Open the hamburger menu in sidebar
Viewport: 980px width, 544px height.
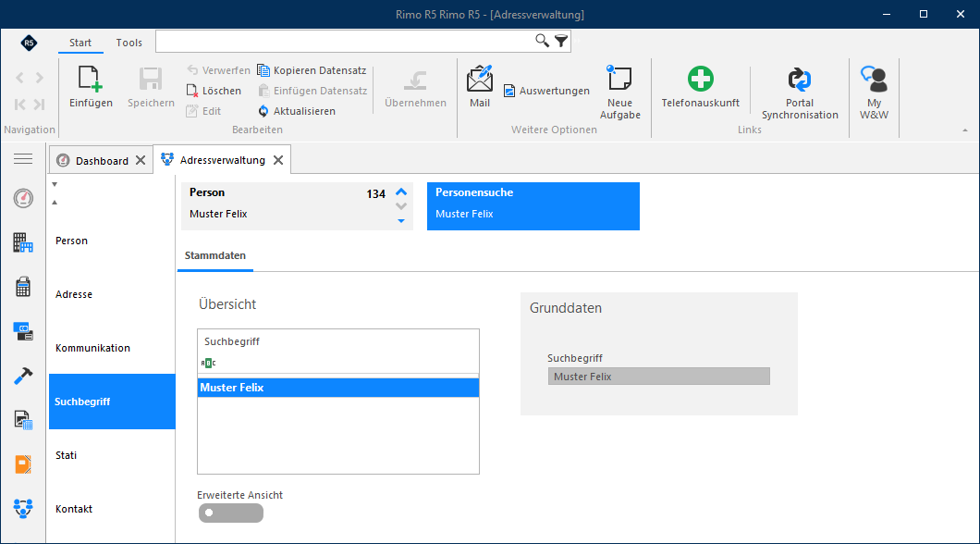pyautogui.click(x=23, y=159)
